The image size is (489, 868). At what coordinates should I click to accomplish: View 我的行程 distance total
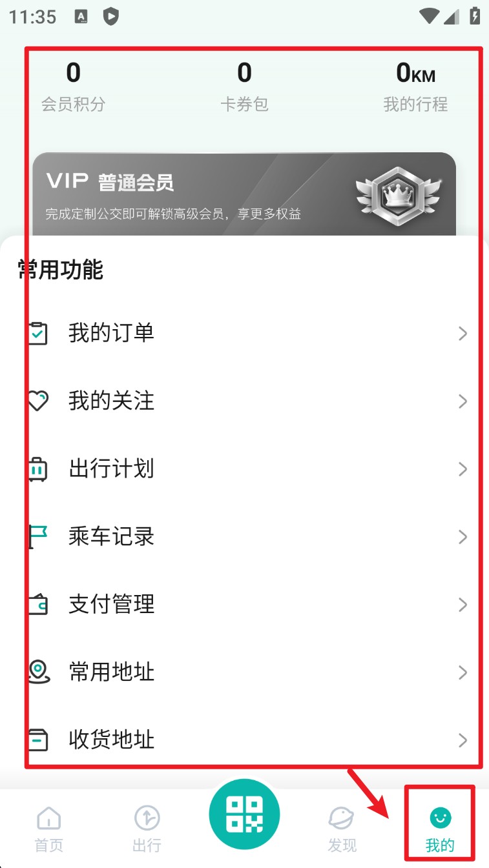[x=415, y=86]
